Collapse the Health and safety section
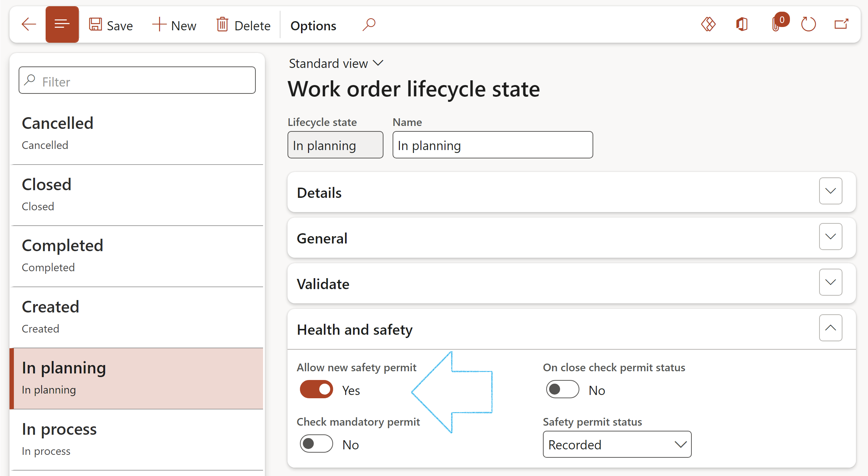 tap(830, 328)
